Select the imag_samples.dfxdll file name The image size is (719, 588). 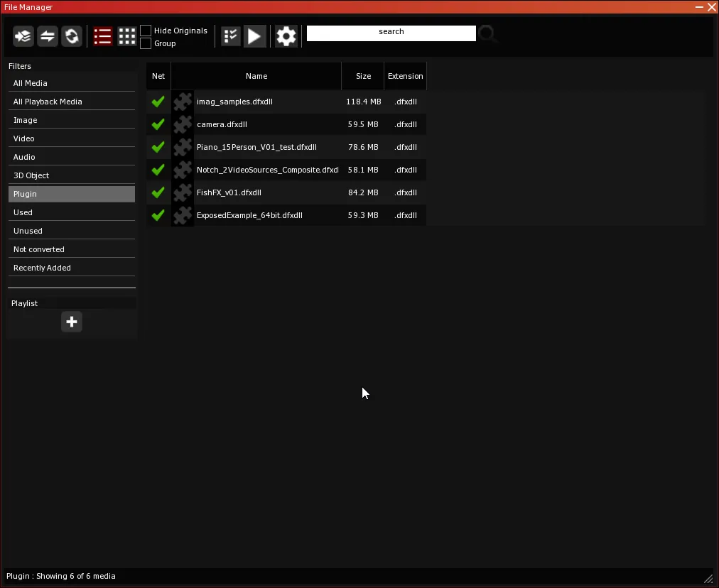[x=234, y=102]
